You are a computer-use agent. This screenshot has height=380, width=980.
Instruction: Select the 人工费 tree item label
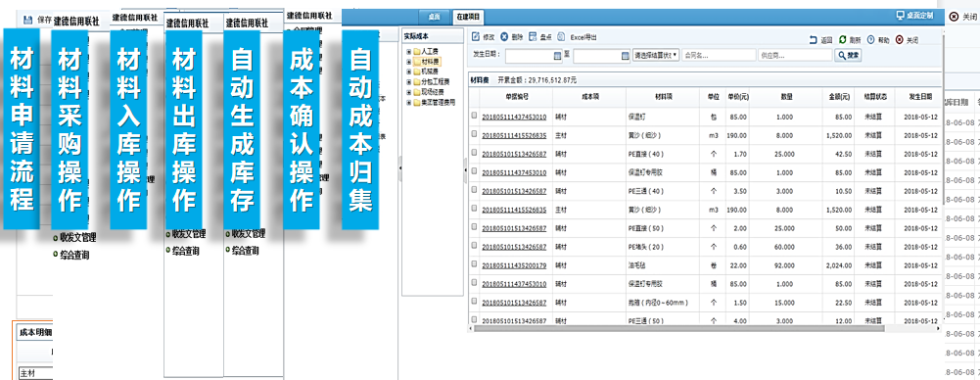click(x=431, y=51)
